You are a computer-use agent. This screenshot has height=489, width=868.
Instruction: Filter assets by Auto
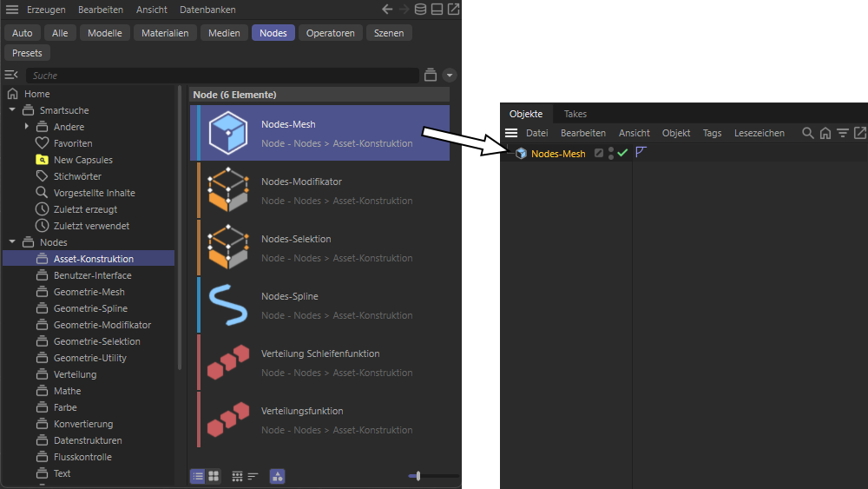pyautogui.click(x=23, y=33)
